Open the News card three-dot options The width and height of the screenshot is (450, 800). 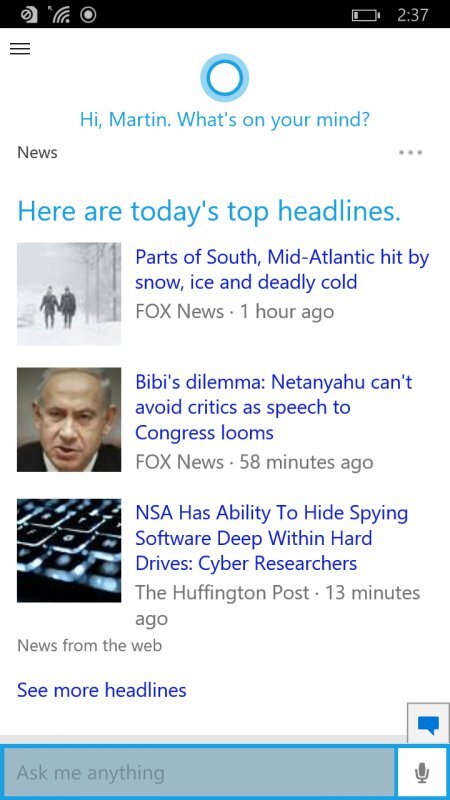(x=411, y=153)
